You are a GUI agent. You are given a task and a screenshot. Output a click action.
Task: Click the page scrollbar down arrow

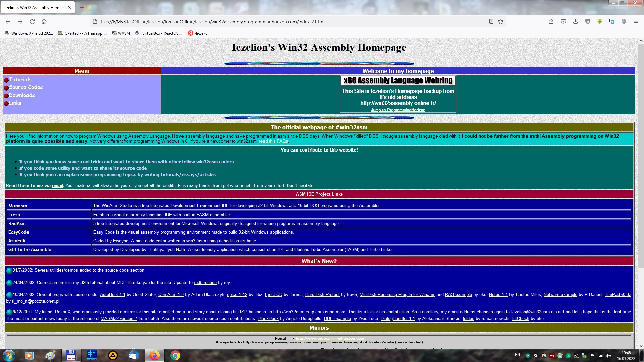coord(641,346)
